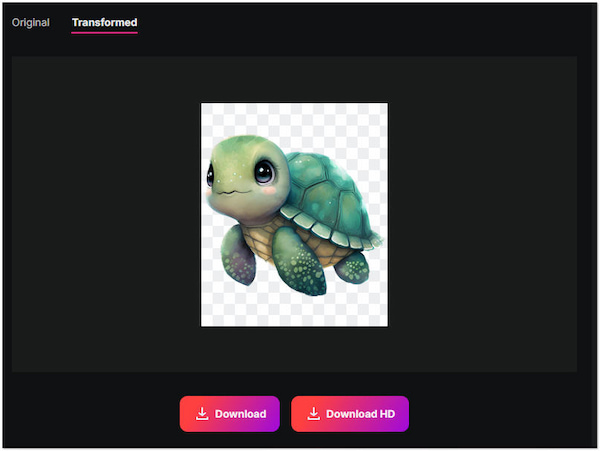Click the dark preview area right of image
This screenshot has height=451, width=600.
[482, 214]
